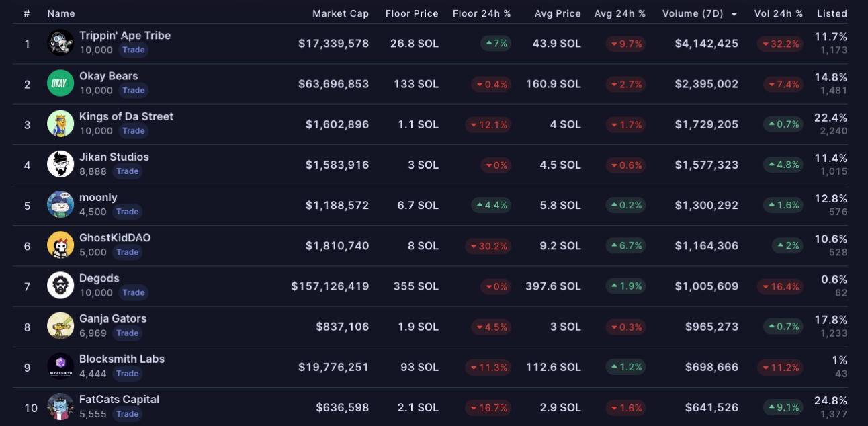
Task: Open the Trippin' Ape Tribe collection name
Action: (125, 35)
